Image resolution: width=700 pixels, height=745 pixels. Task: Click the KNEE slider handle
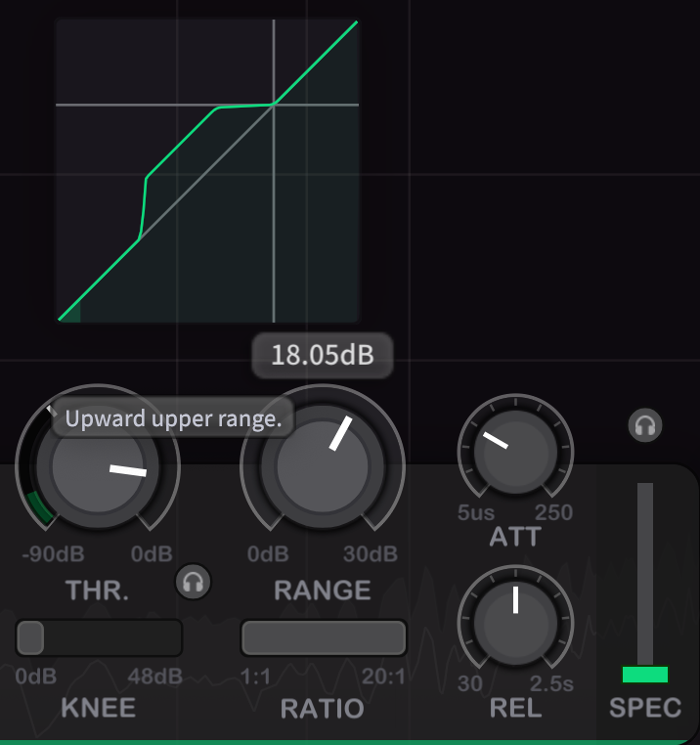point(31,638)
